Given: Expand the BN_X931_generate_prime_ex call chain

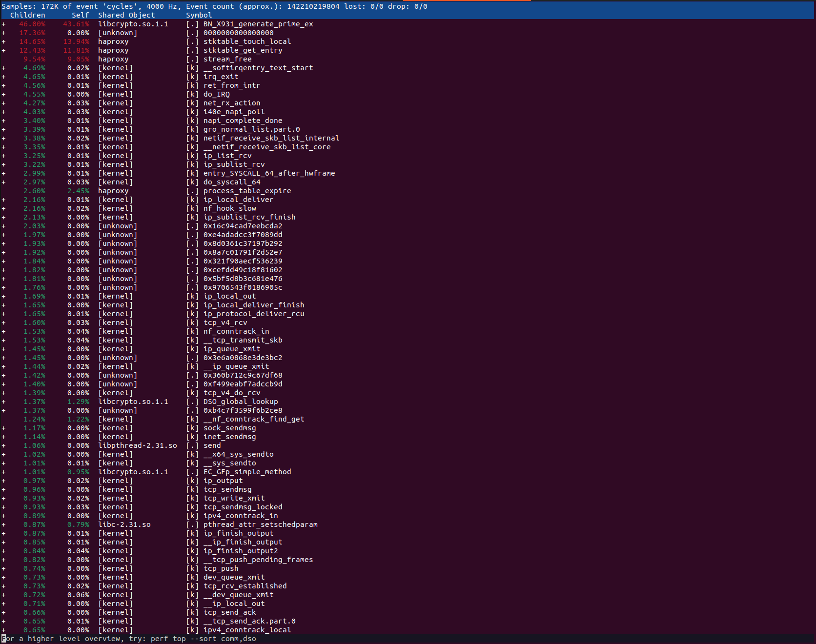Looking at the screenshot, I should point(3,24).
